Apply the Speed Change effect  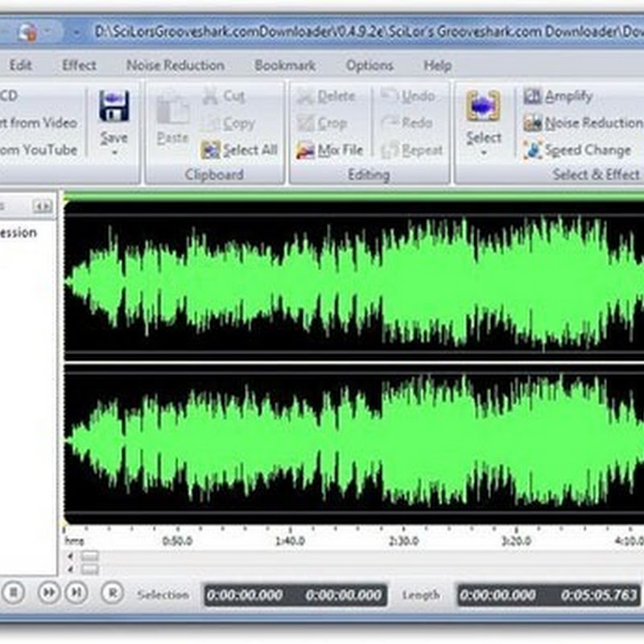point(533,150)
